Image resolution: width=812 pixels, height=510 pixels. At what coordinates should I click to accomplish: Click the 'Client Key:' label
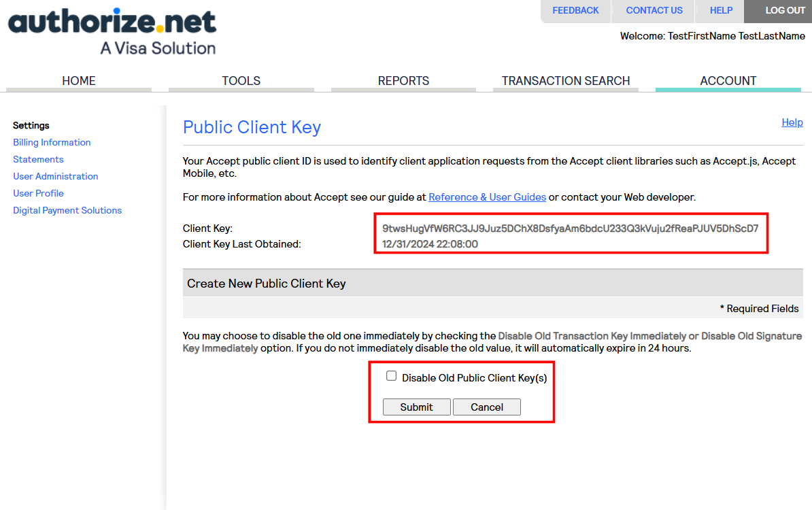tap(207, 229)
